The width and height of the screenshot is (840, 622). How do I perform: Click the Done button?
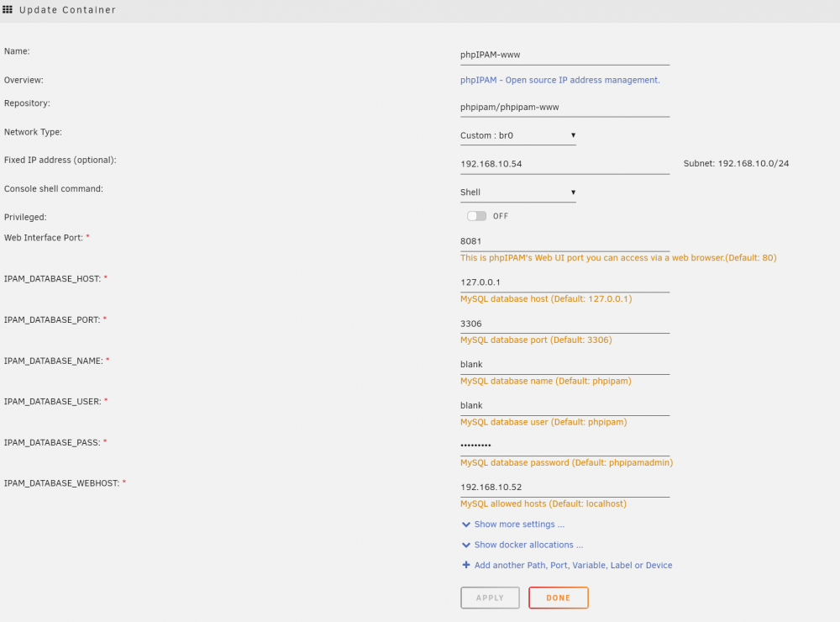pos(559,598)
